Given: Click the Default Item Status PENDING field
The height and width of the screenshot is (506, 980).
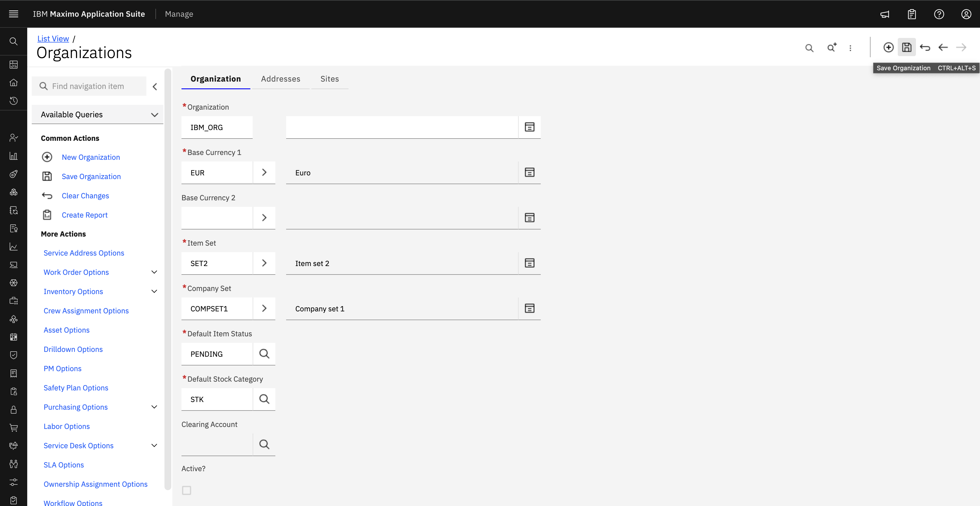Looking at the screenshot, I should point(217,354).
